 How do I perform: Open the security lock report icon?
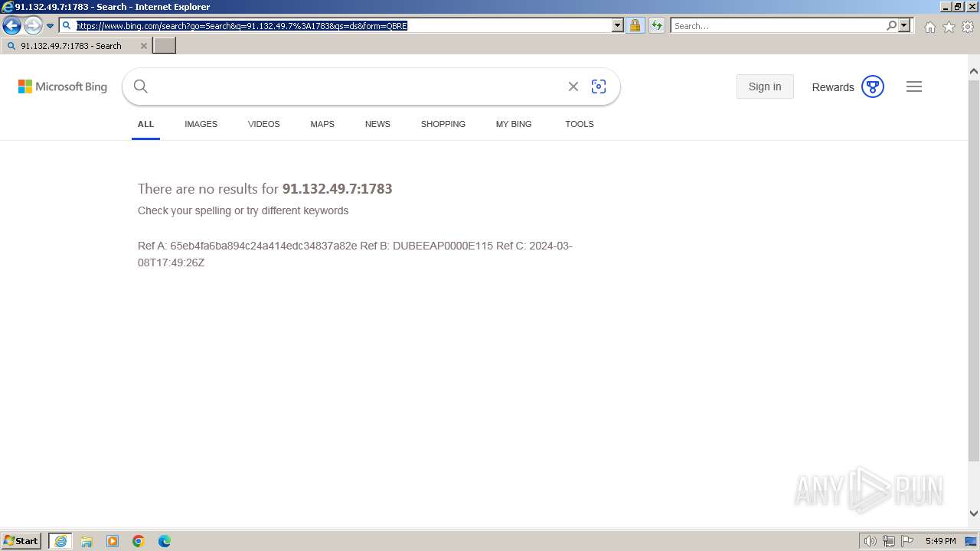(635, 25)
